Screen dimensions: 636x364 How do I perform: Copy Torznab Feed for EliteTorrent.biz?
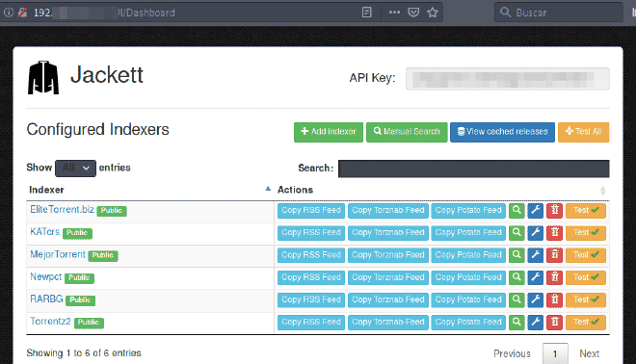(x=388, y=210)
